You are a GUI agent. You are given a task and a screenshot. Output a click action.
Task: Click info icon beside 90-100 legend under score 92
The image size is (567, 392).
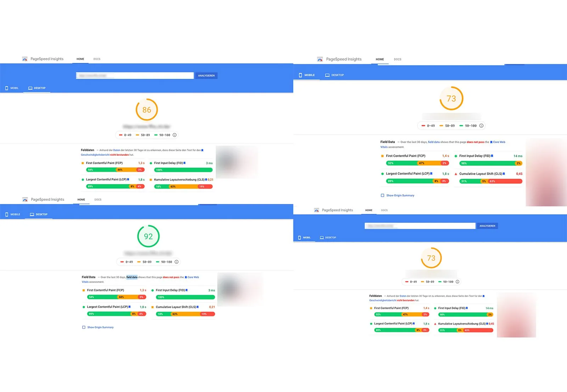coord(176,262)
